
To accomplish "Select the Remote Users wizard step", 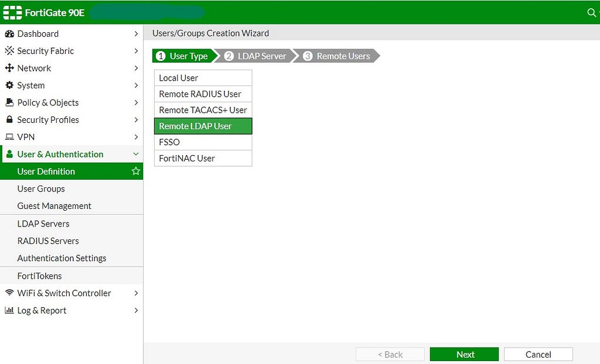I will point(337,56).
